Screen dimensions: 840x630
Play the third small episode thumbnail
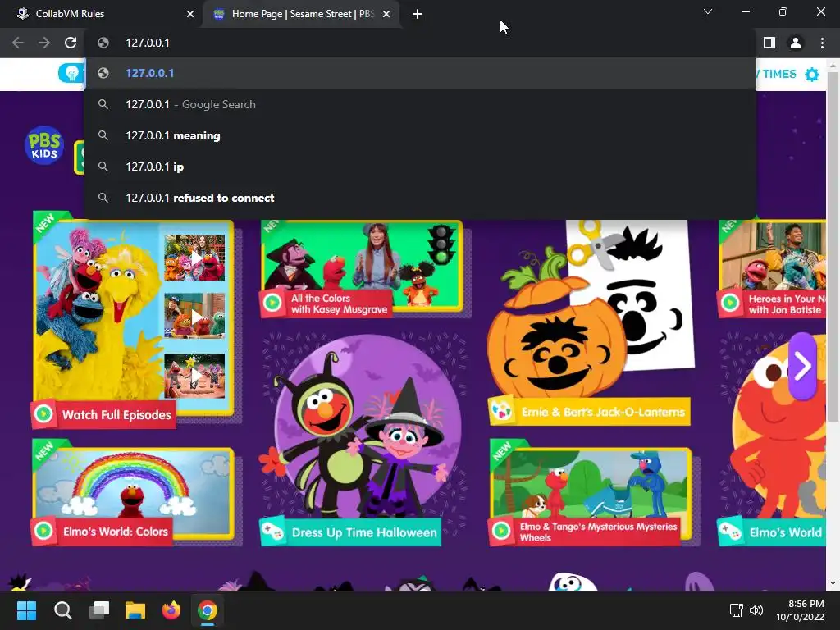click(x=194, y=376)
